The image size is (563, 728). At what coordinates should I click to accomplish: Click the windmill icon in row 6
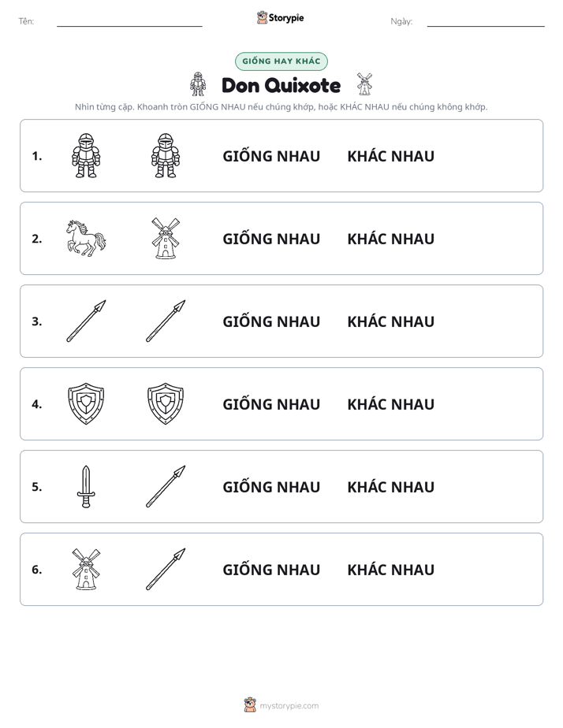pos(86,569)
